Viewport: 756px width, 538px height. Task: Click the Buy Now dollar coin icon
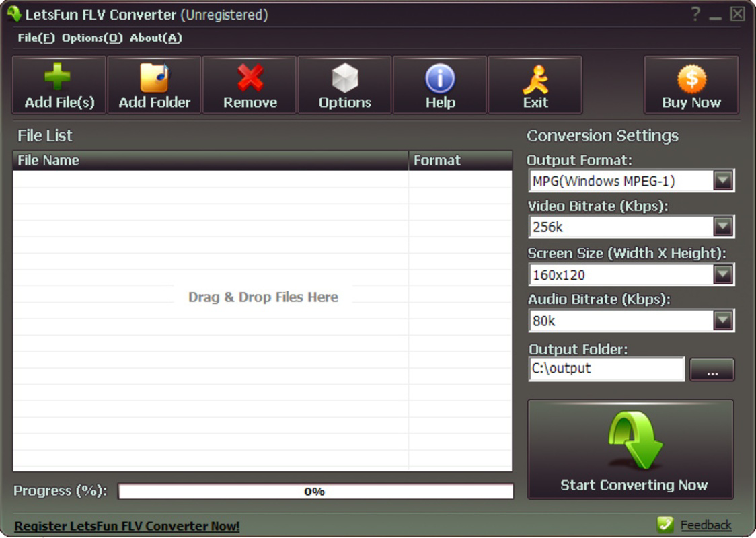(x=691, y=79)
